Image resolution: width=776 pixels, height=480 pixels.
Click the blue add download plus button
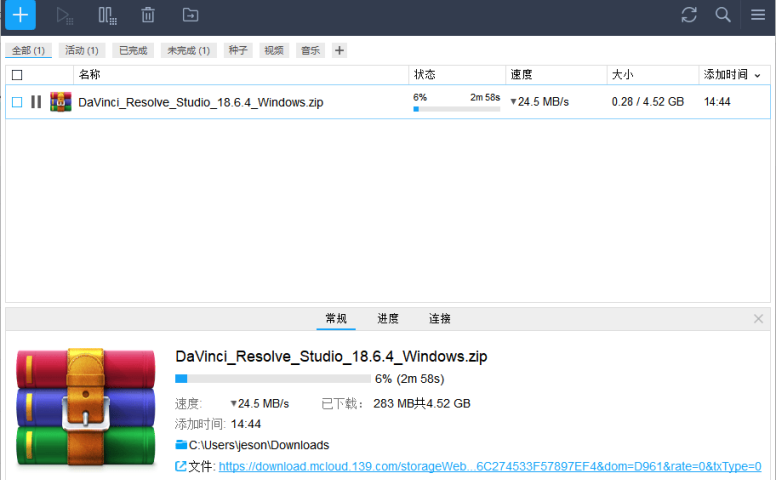20,15
